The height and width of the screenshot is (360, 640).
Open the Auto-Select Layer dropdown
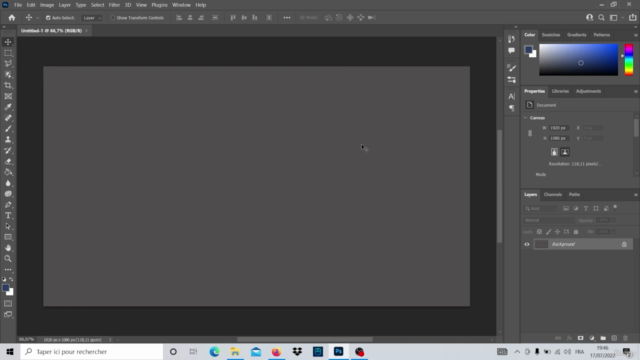[91, 18]
